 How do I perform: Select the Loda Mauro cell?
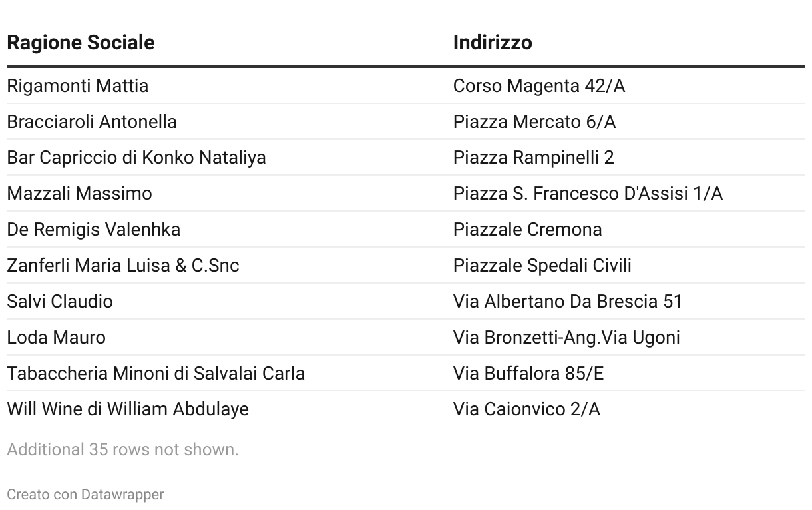(x=56, y=338)
